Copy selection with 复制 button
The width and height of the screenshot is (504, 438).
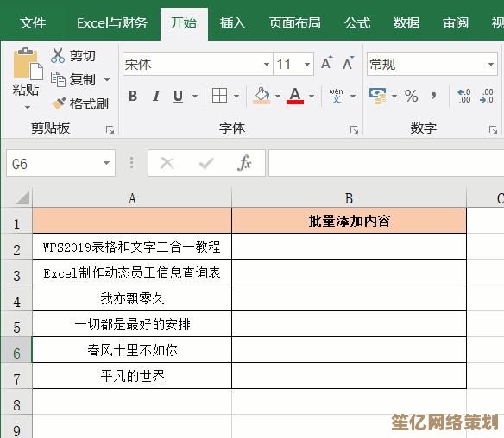[x=73, y=79]
